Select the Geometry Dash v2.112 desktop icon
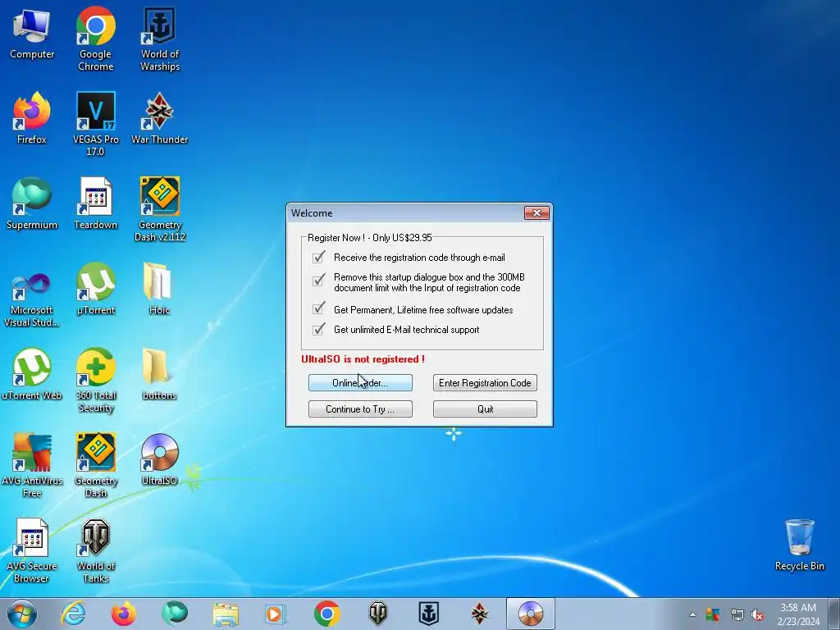Screen dimensions: 840x630 pos(160,209)
